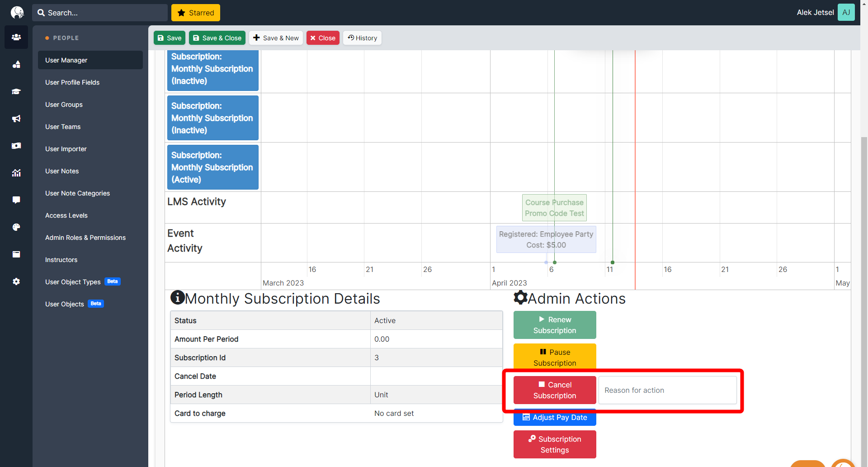868x467 pixels.
Task: Open the shapes sidebar icon
Action: [16, 64]
